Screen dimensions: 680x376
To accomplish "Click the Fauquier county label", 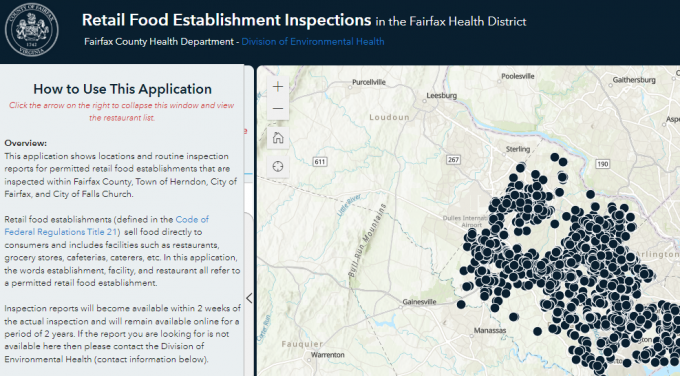I will click(x=302, y=344).
